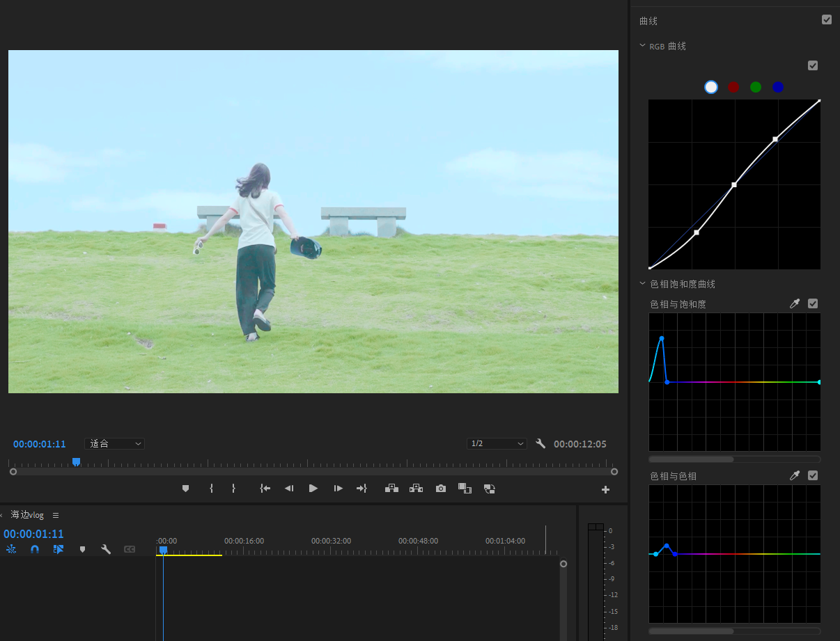Click the 曲线 section heading
This screenshot has height=641, width=840.
(x=648, y=21)
